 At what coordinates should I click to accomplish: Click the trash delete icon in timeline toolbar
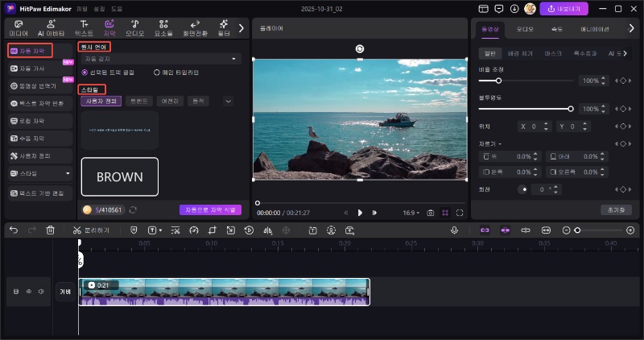(x=51, y=230)
